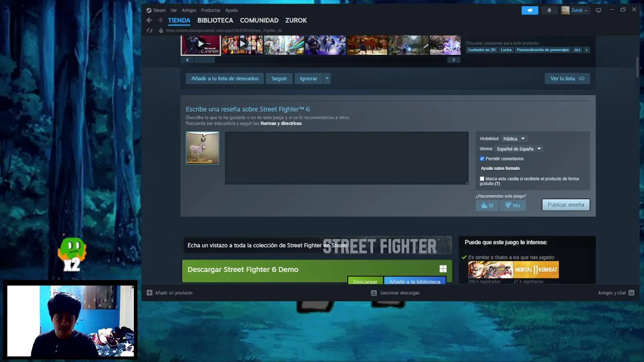Open Idioma Español de España dropdown
Screen dimensions: 644x362
coord(519,149)
